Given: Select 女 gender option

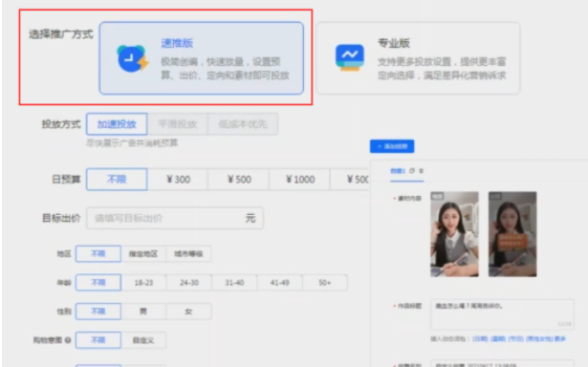Looking at the screenshot, I should point(188,312).
